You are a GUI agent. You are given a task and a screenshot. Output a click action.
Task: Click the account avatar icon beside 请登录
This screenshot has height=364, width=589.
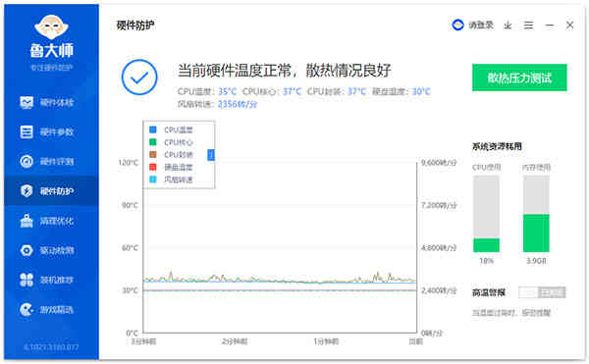457,26
